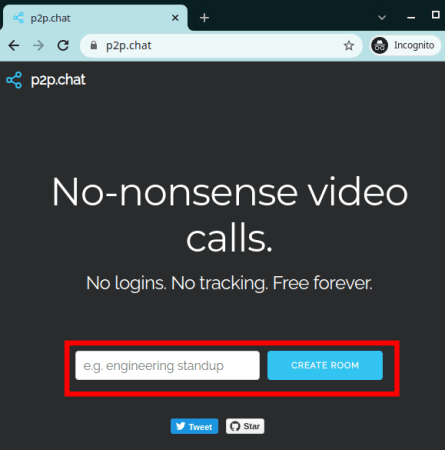Viewport: 445px width, 450px height.
Task: Click the p2p.chat header text link
Action: tap(58, 80)
